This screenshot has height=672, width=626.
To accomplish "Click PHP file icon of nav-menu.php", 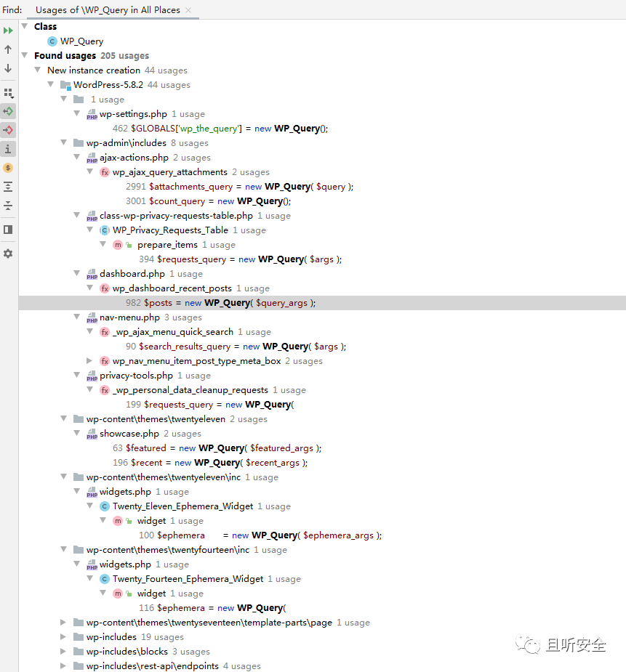I will (x=92, y=318).
